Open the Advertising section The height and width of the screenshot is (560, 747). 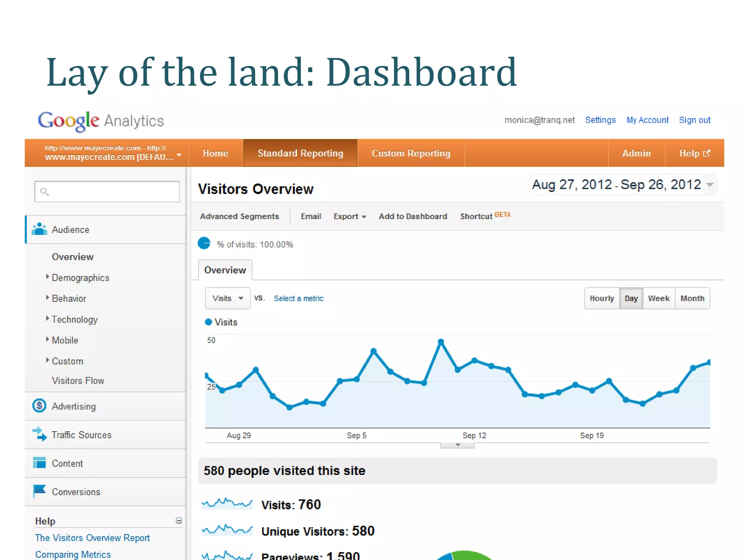click(x=106, y=406)
